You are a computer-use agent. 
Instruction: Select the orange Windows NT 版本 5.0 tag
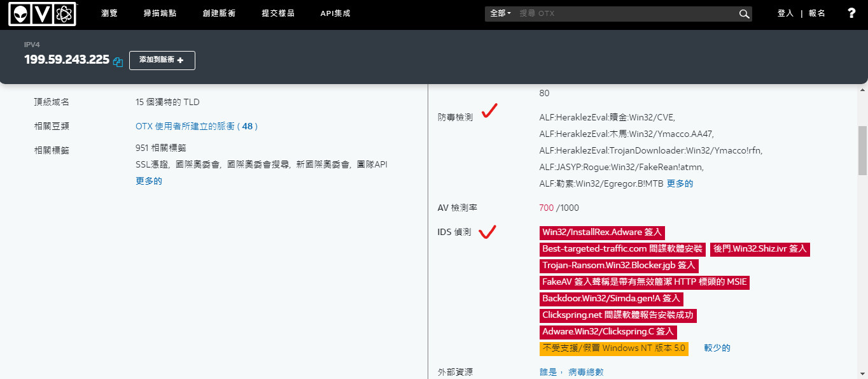pos(614,348)
